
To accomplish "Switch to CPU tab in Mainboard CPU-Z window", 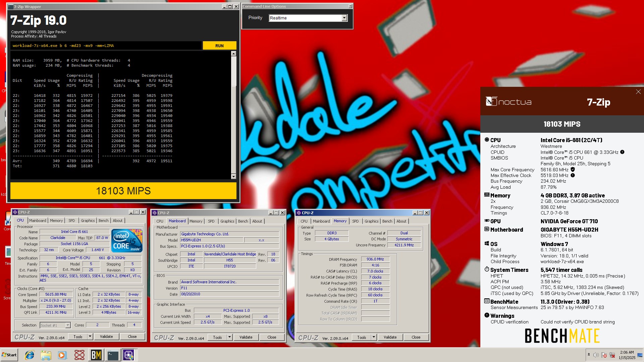I will [160, 221].
